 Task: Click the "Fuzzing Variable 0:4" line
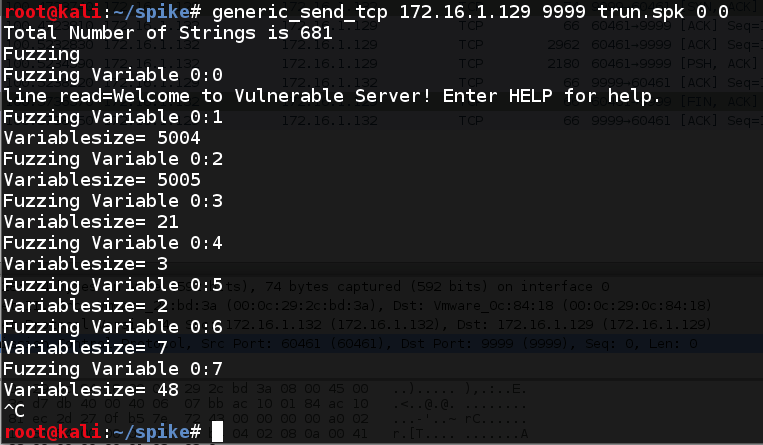(x=113, y=243)
